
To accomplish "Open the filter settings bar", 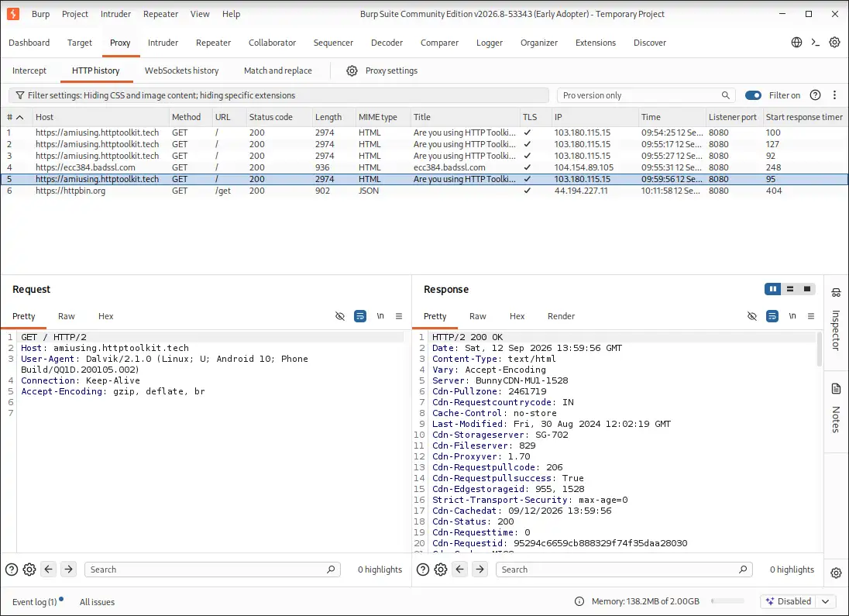I will pyautogui.click(x=278, y=95).
